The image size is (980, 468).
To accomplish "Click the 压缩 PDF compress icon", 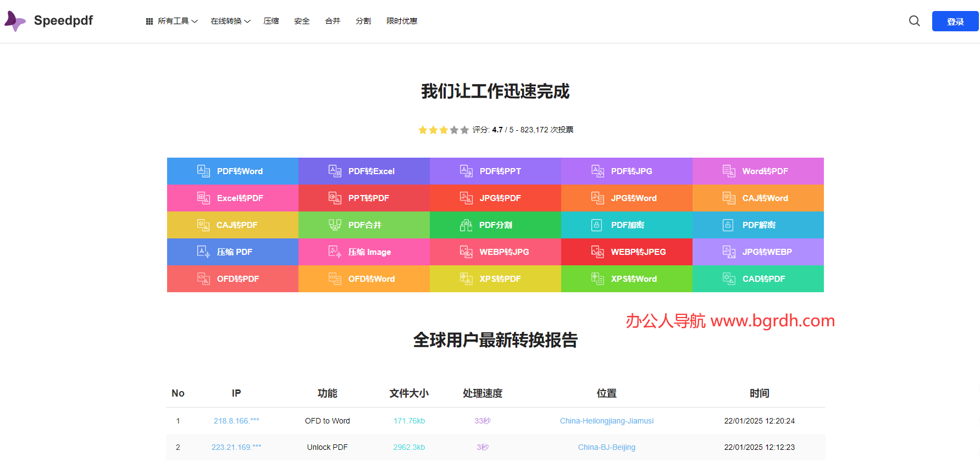I will 203,252.
